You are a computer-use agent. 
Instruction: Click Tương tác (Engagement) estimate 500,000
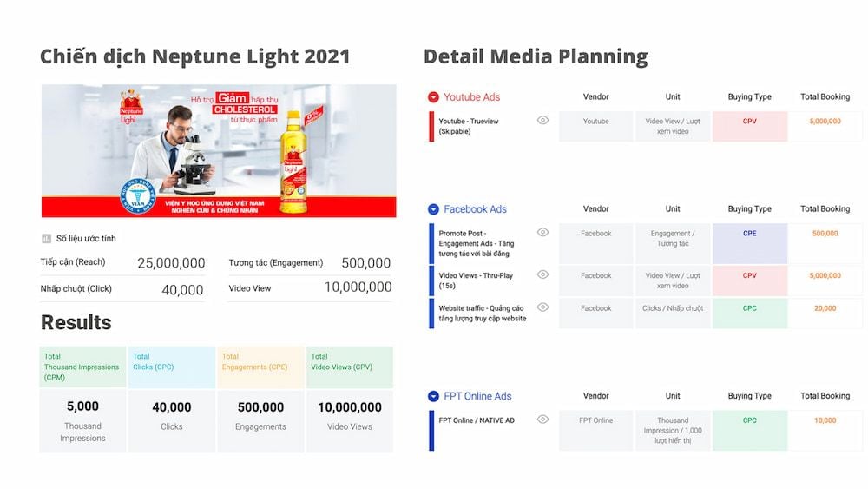(x=366, y=263)
